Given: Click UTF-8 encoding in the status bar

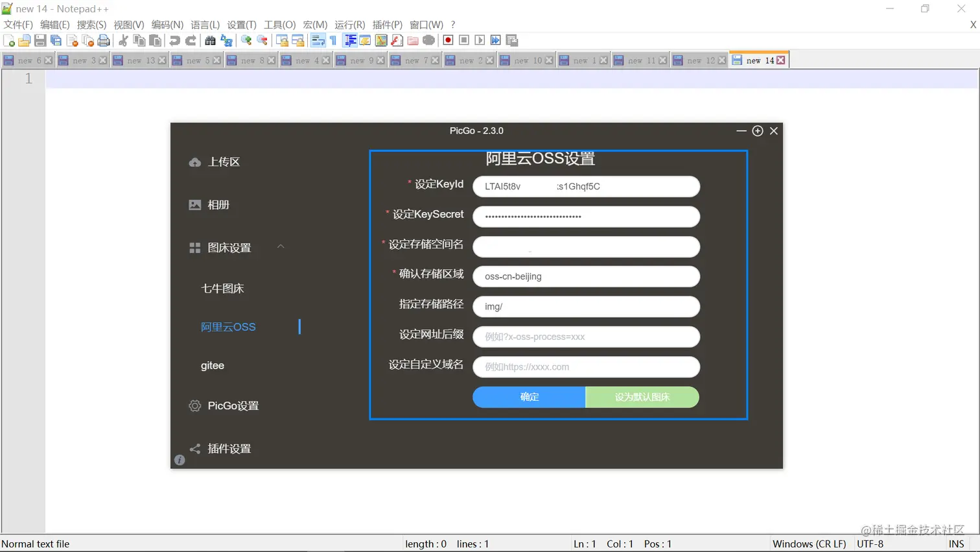Looking at the screenshot, I should 870,544.
